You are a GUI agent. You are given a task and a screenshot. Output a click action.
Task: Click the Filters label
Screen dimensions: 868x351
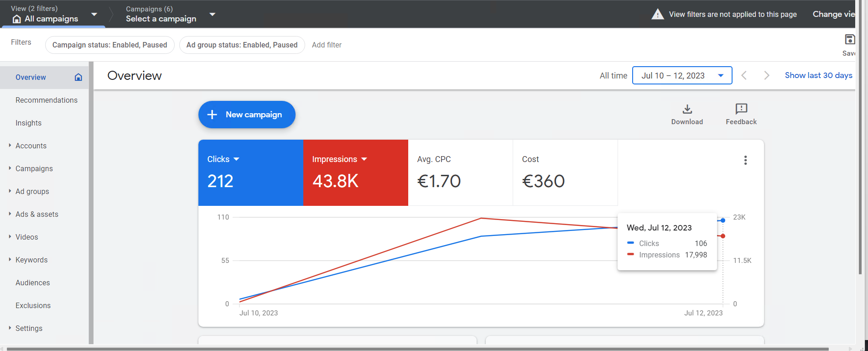[21, 42]
